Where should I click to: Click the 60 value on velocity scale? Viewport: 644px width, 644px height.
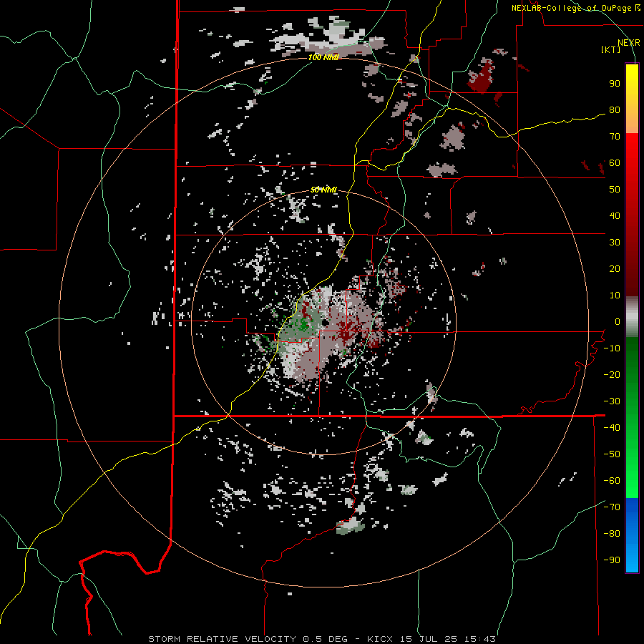pyautogui.click(x=615, y=163)
